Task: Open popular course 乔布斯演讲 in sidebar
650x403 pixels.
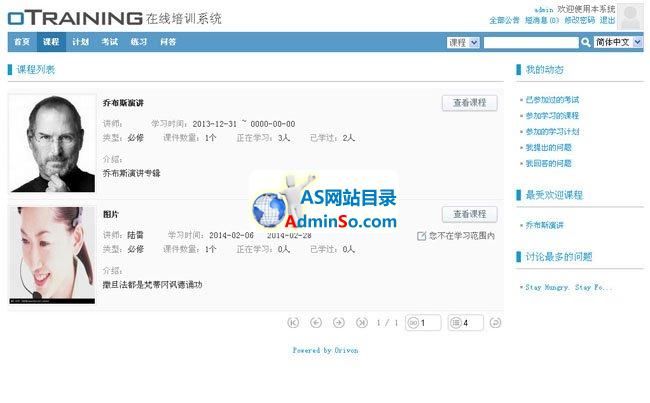Action: click(544, 225)
